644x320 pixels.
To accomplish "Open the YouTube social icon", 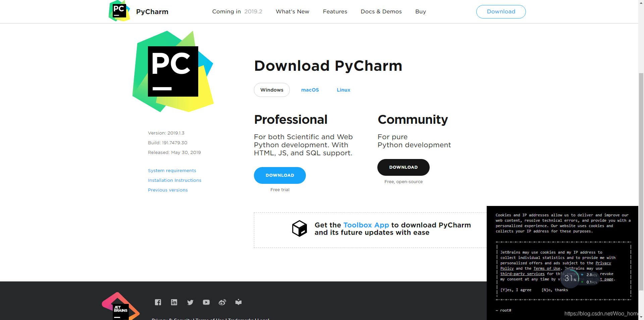I will [206, 302].
